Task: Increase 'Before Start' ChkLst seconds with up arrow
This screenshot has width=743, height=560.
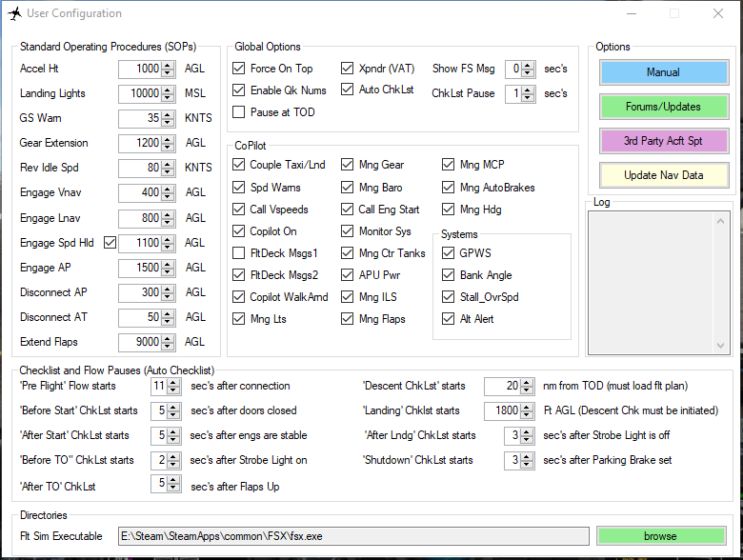Action: (173, 408)
